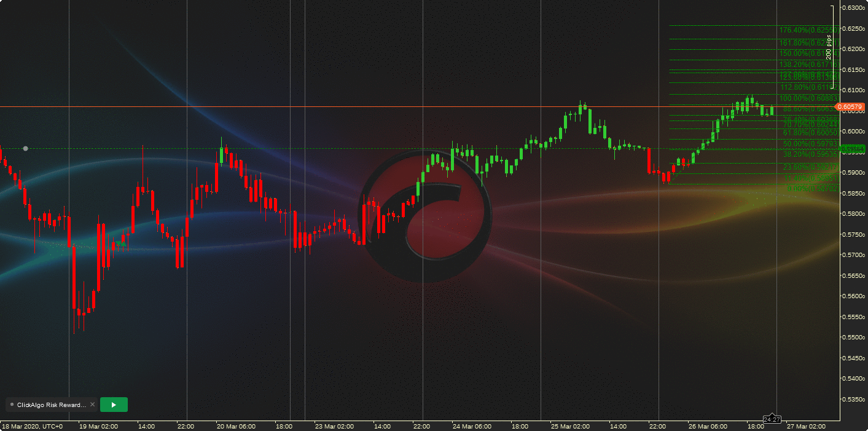868x431 pixels.
Task: Click the "24 Mar 06:00" time axis label
Action: [472, 426]
